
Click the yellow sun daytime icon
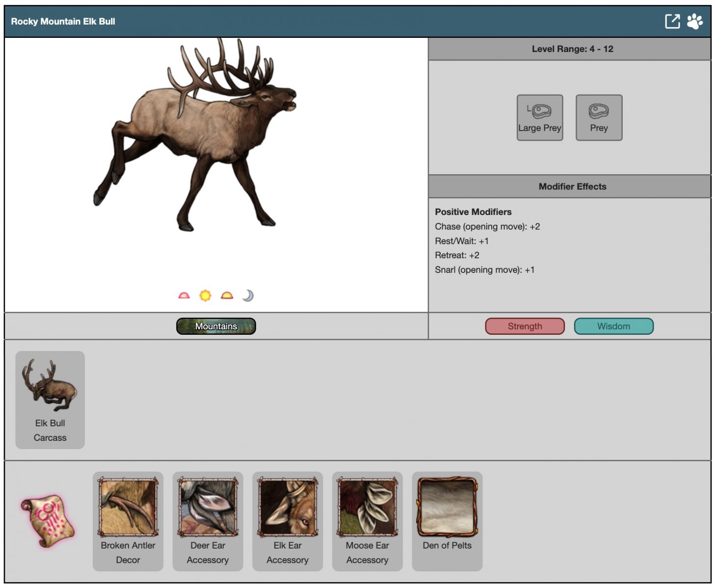click(x=205, y=295)
